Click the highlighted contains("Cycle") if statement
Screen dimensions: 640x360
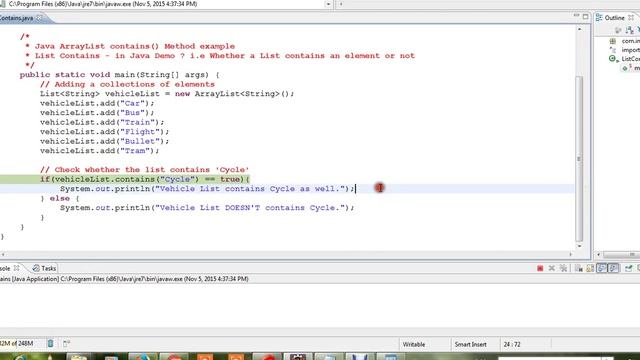click(x=144, y=179)
